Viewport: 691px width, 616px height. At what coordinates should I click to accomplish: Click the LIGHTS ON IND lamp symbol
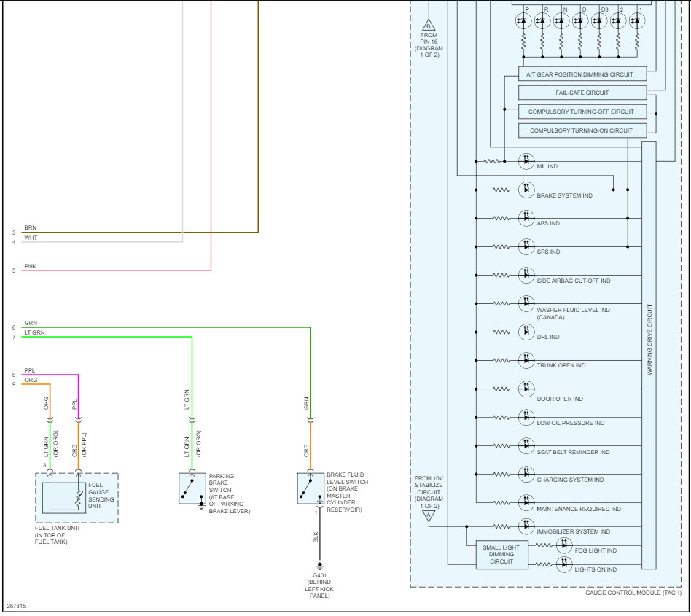coord(564,564)
